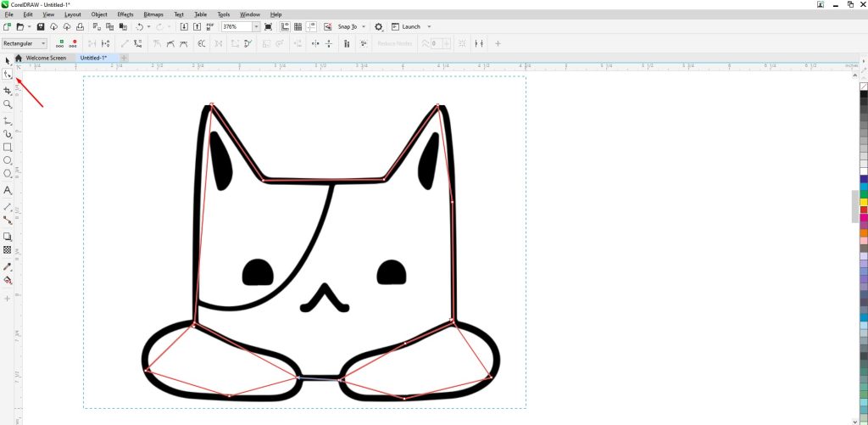Toggle snapping off button
Viewport: 868px width, 425px height.
[x=328, y=26]
